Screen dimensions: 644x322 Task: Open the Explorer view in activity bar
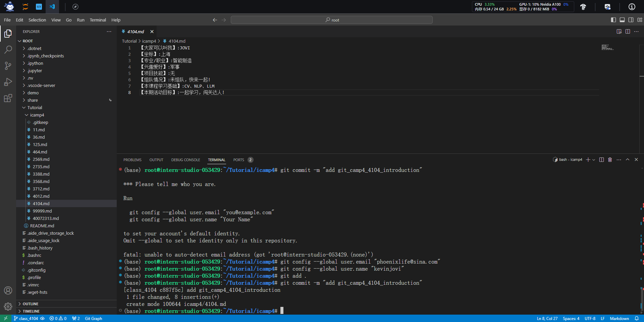click(8, 34)
